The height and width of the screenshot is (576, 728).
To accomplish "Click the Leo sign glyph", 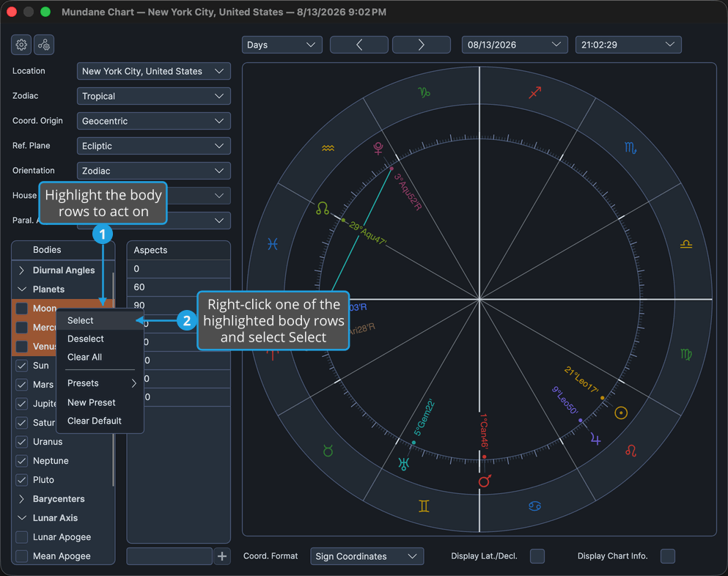I will [630, 450].
